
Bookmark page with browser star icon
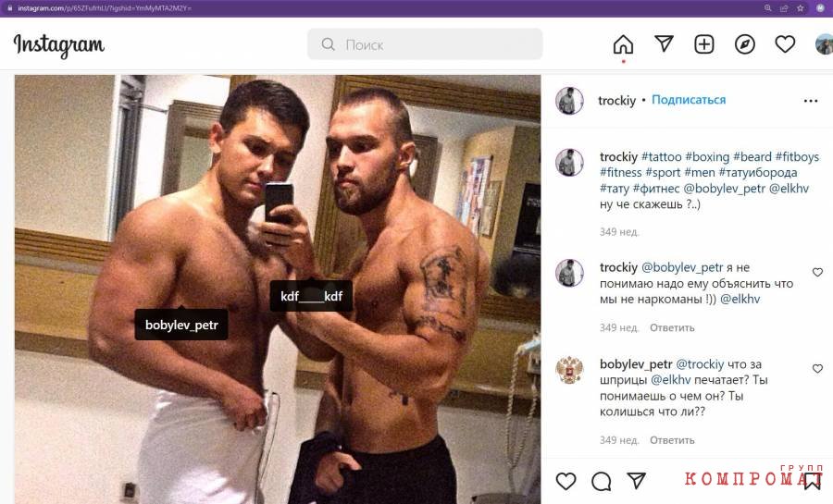pos(800,8)
